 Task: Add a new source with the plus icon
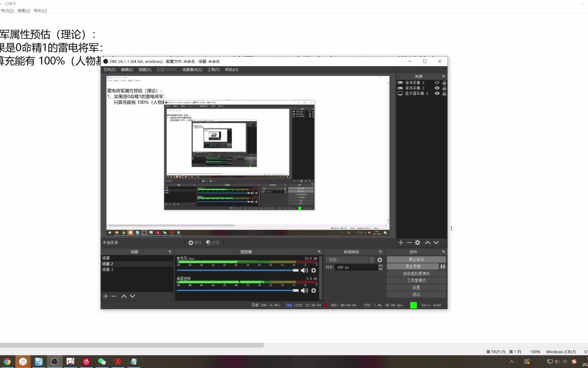[401, 243]
